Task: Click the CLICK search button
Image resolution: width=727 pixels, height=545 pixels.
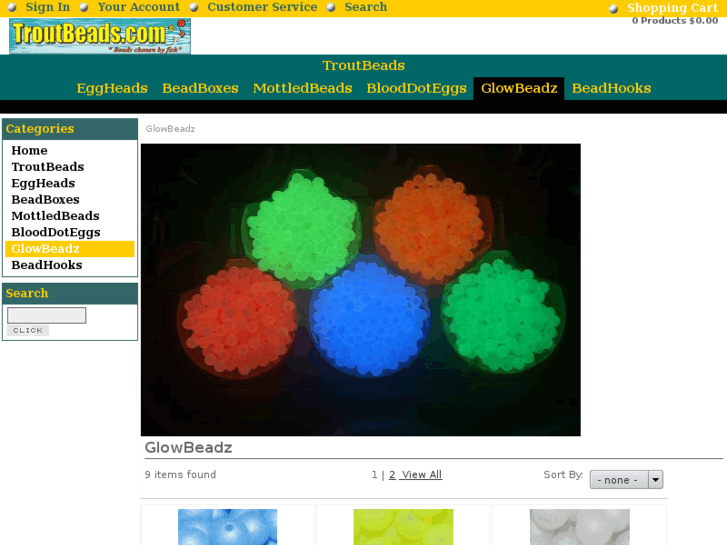Action: [x=28, y=330]
